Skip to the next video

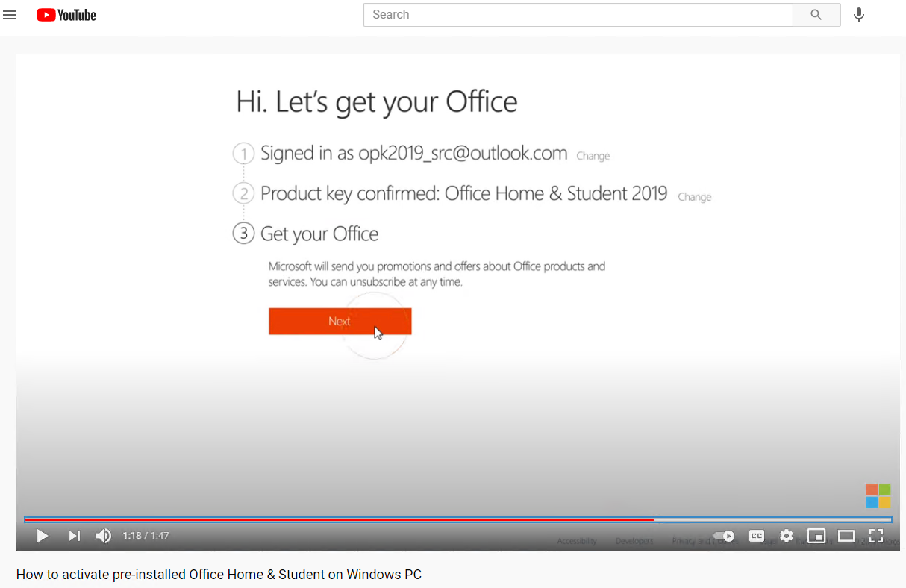coord(72,536)
